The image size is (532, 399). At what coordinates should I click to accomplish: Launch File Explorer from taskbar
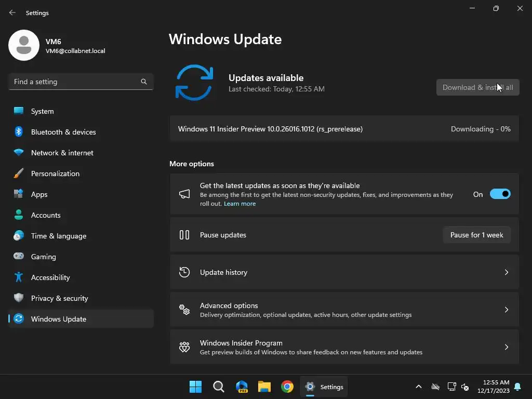[x=264, y=387]
